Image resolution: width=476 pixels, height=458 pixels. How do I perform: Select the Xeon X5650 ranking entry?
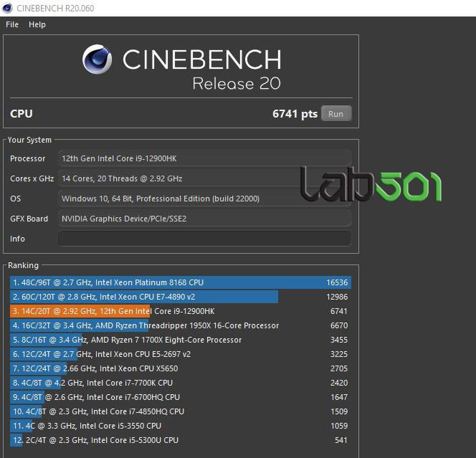179,368
